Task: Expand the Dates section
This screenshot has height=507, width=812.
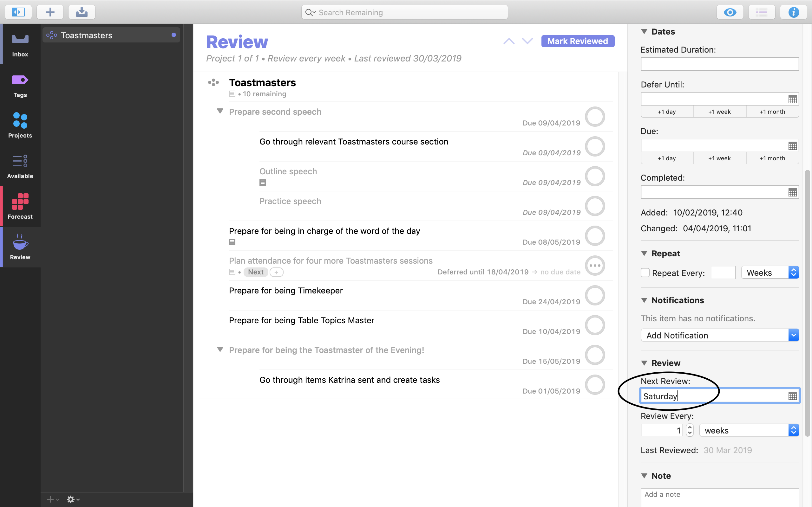Action: [x=643, y=32]
